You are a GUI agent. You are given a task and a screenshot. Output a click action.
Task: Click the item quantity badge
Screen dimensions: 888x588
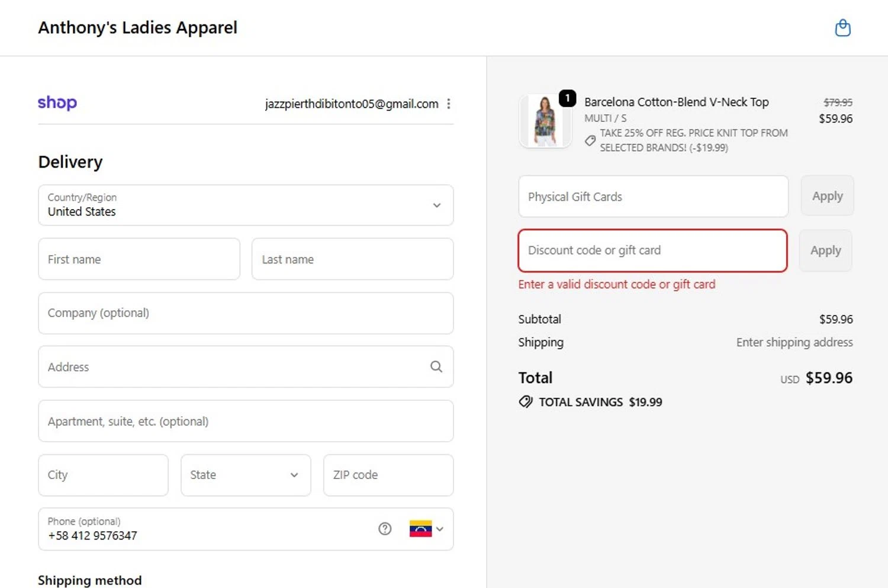point(567,98)
